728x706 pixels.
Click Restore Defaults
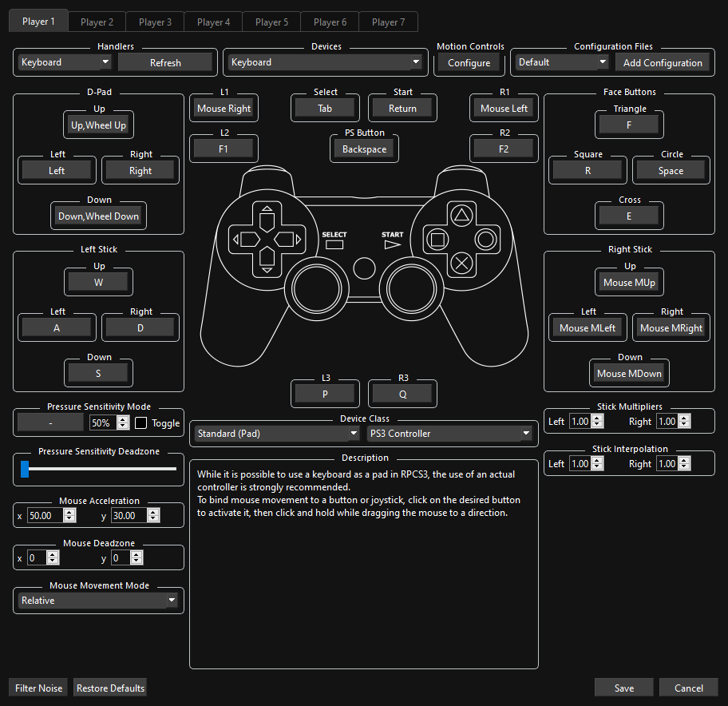(x=110, y=688)
